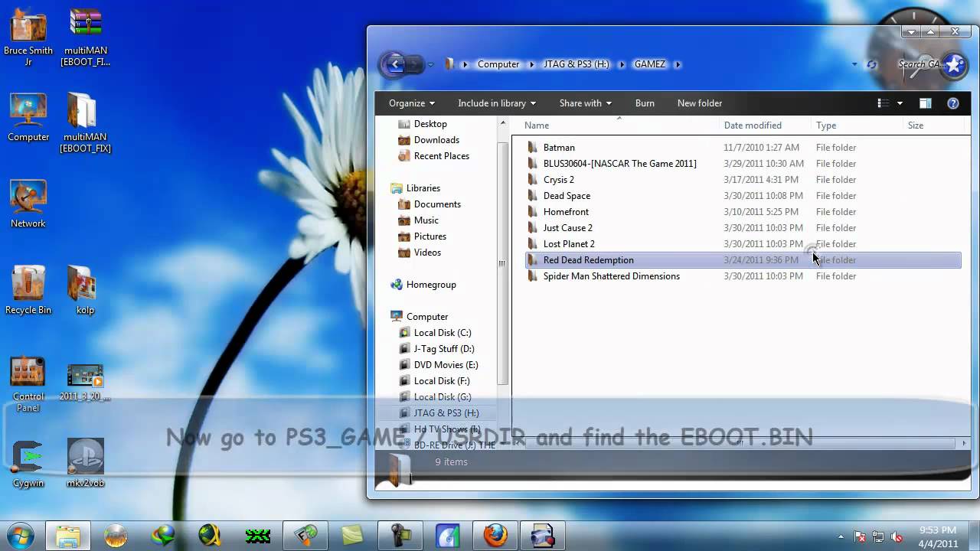
Task: Open the 2011_3_20 video file
Action: click(85, 383)
